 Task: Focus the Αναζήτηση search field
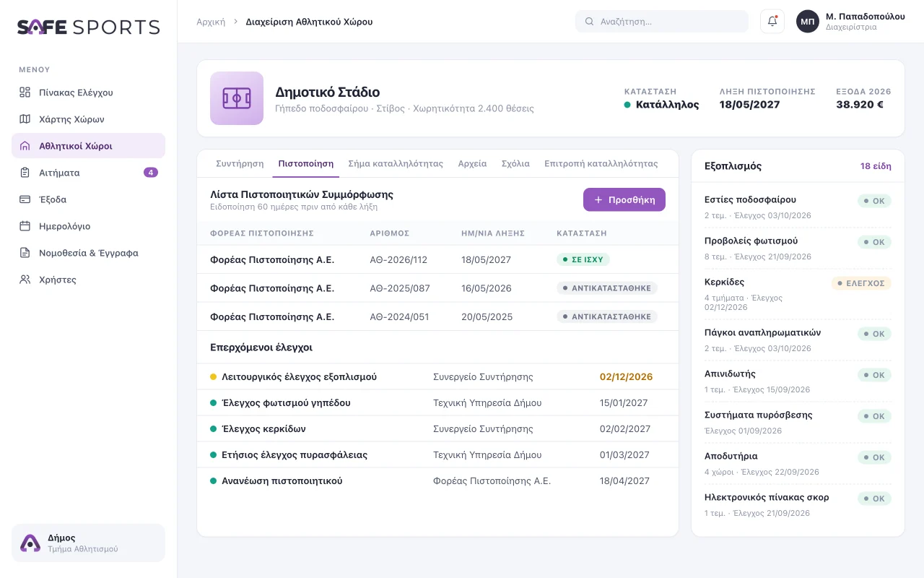(x=662, y=22)
